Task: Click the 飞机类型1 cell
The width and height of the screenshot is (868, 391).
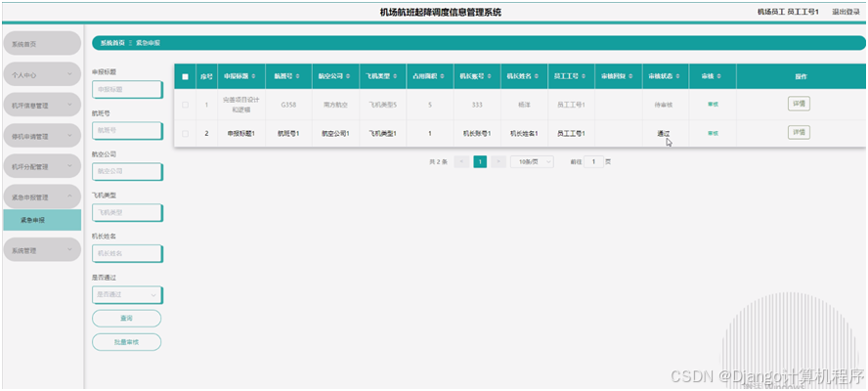Action: pos(382,134)
